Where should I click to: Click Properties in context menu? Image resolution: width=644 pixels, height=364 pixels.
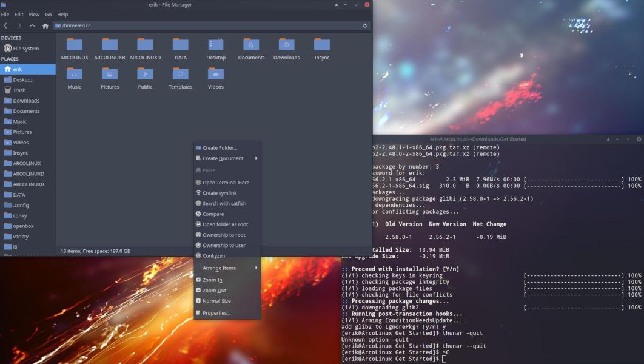[216, 313]
